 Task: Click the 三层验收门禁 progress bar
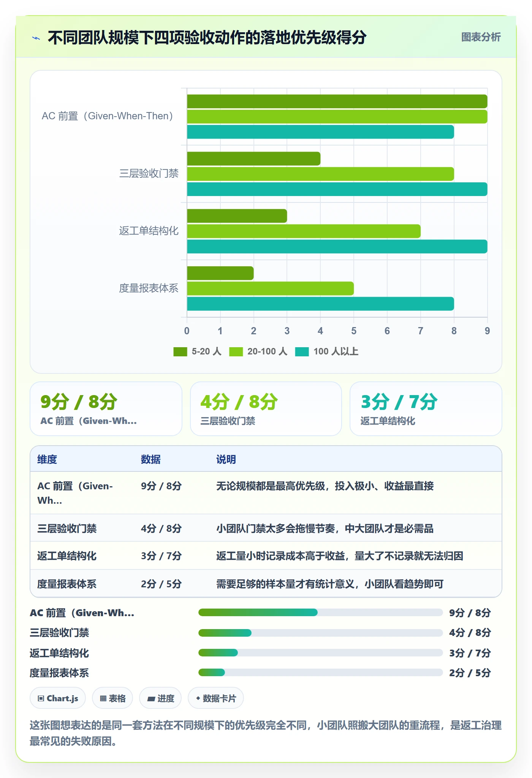320,633
